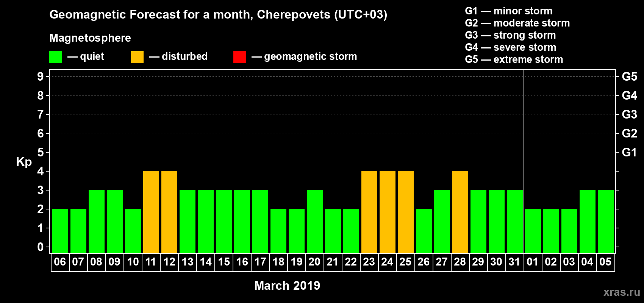Click the date label 21 on the axis
Screen dimensions: 644x303
333,262
